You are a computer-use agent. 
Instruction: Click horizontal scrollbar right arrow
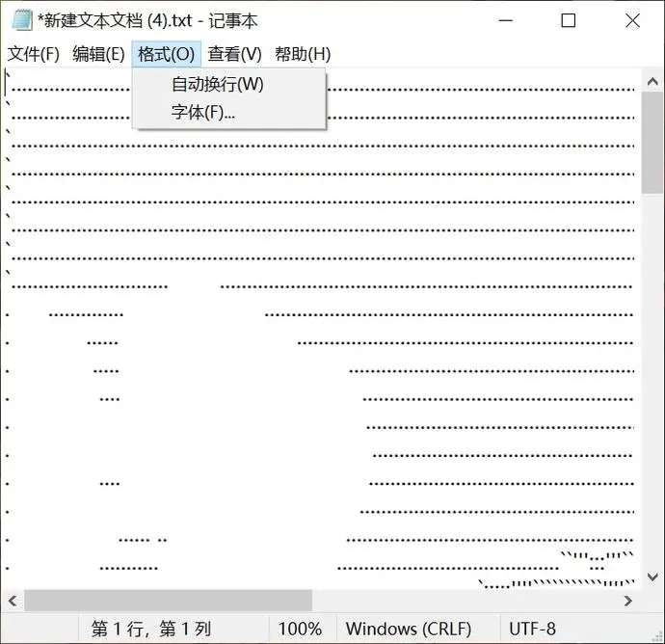(x=628, y=601)
